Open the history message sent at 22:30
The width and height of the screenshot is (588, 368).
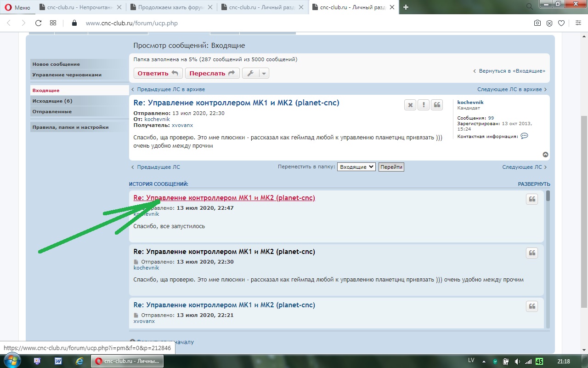click(x=224, y=252)
